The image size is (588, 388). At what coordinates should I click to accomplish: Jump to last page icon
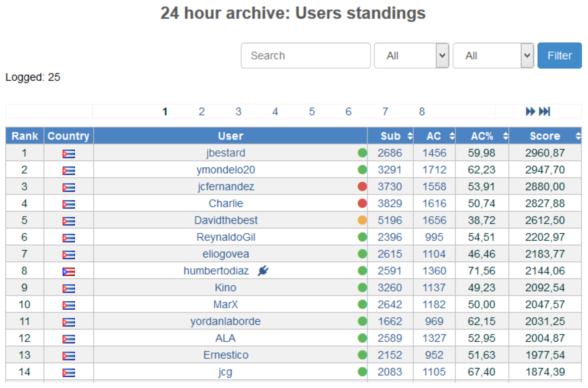pos(545,112)
